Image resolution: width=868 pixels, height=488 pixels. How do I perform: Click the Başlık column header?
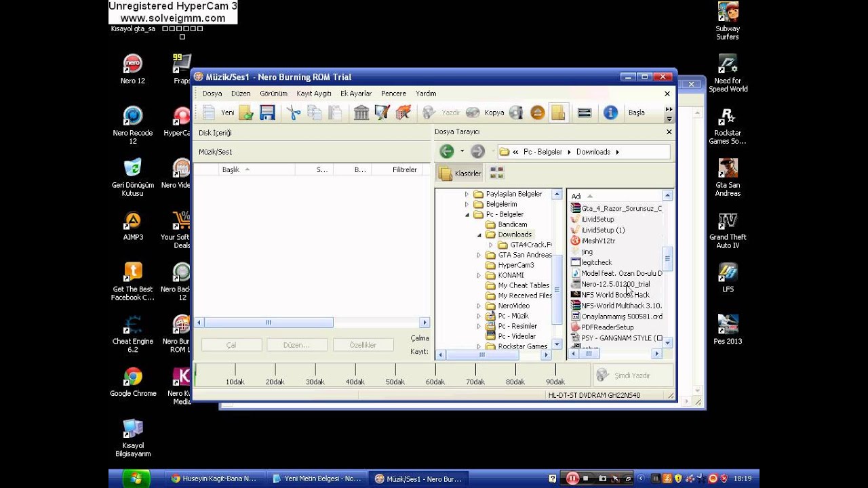pos(258,169)
